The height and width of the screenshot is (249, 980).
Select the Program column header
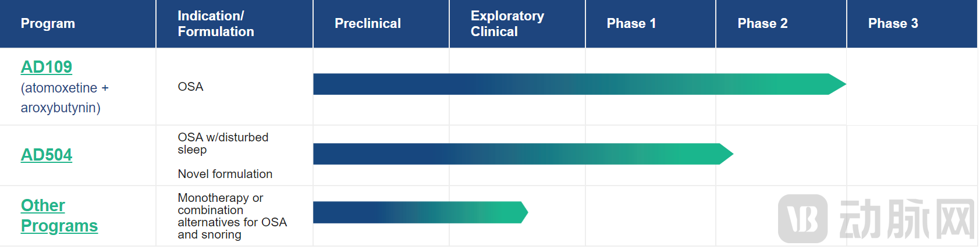48,24
